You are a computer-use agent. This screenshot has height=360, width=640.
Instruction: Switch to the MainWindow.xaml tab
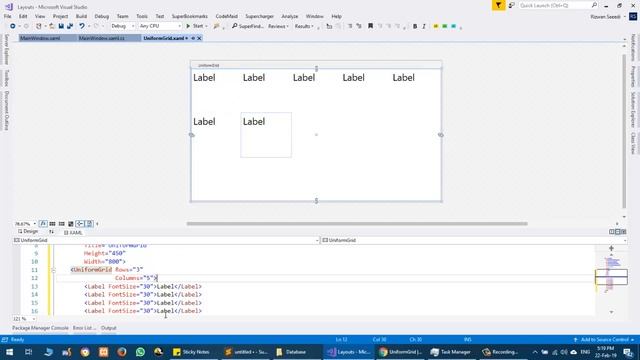coord(40,38)
